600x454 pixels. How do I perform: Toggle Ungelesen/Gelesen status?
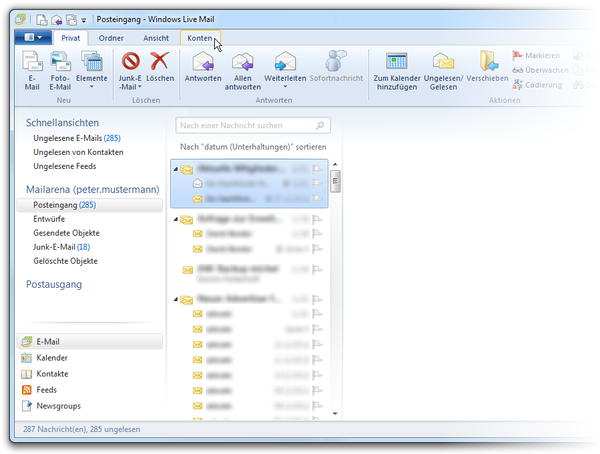(443, 70)
